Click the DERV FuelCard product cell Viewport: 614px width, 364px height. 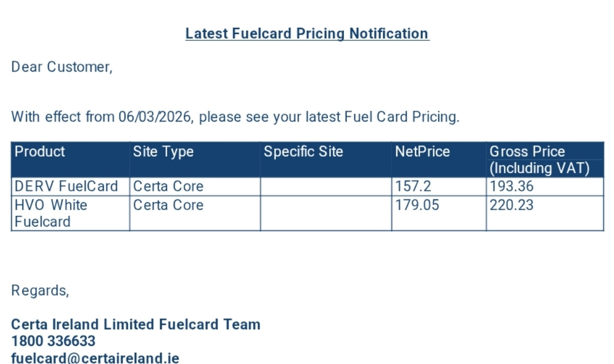pyautogui.click(x=70, y=186)
